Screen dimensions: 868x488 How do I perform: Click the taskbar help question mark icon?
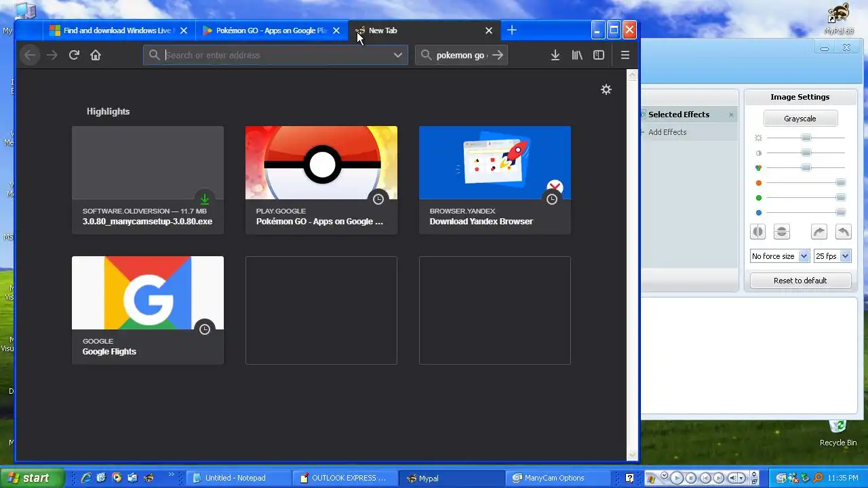(x=630, y=478)
